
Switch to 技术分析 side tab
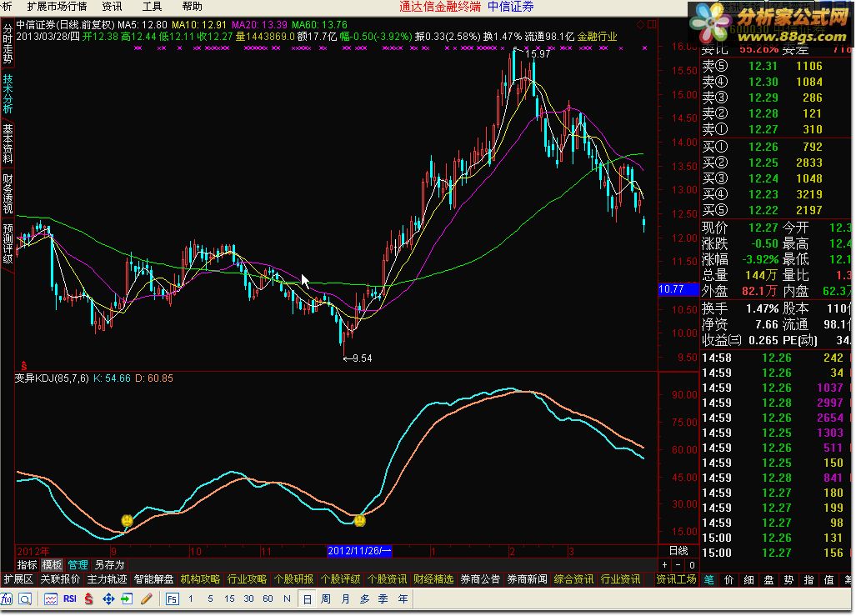coord(8,93)
